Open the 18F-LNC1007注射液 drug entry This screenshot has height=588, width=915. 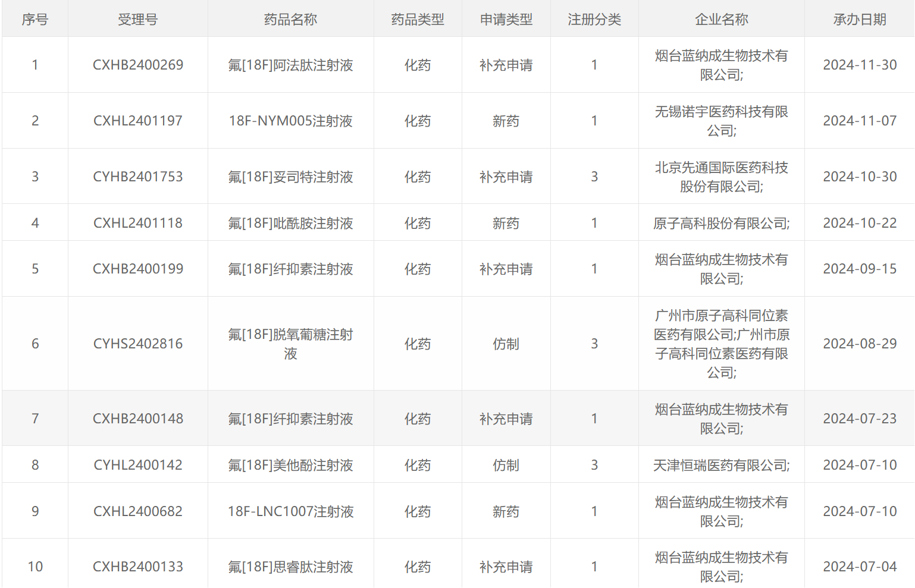[290, 511]
